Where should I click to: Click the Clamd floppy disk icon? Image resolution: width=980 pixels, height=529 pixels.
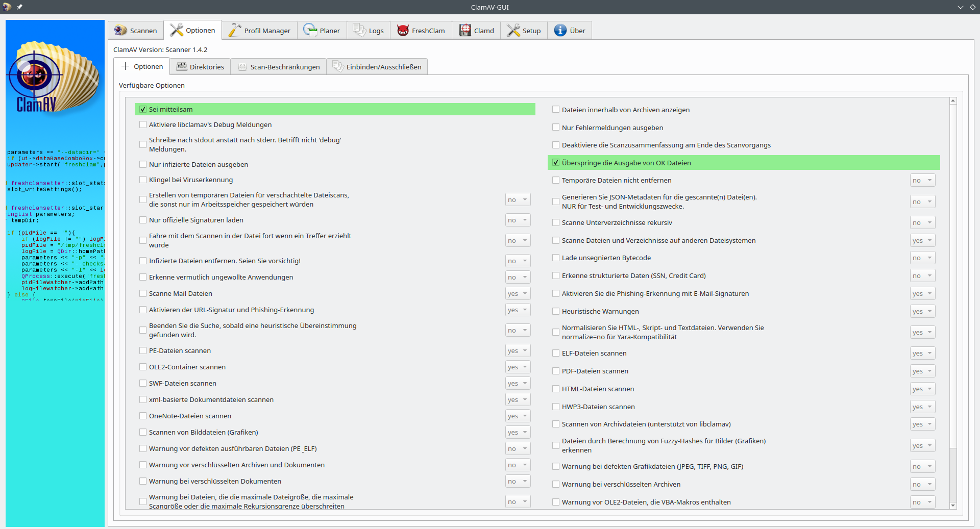coord(465,31)
